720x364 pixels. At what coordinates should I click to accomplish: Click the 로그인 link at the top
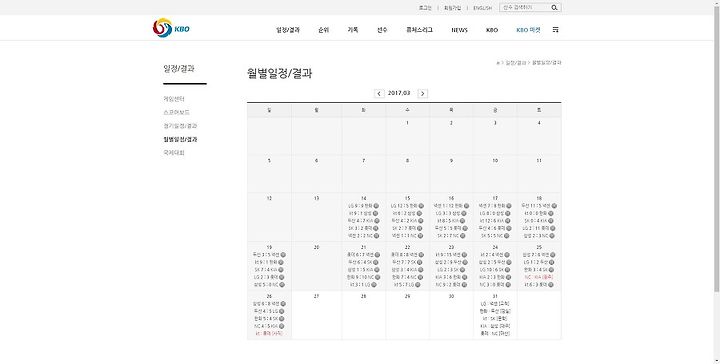click(x=425, y=8)
